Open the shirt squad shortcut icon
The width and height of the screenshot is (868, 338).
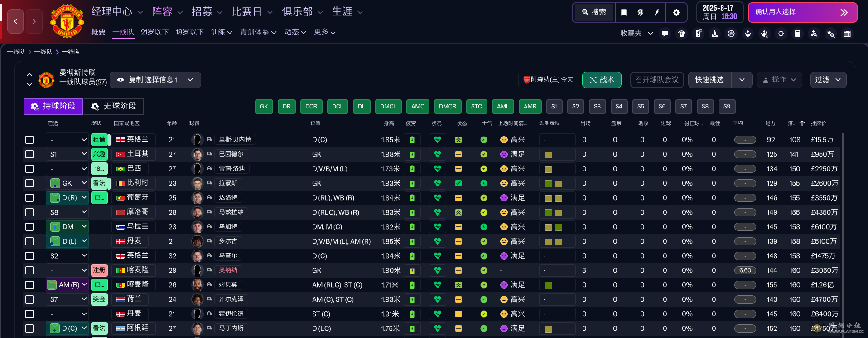point(681,34)
